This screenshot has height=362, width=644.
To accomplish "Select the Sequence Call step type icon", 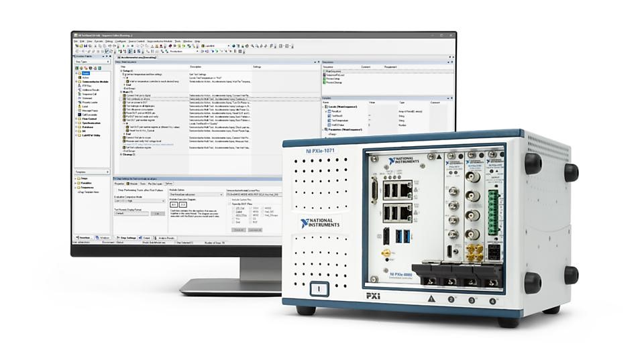I will click(x=78, y=95).
